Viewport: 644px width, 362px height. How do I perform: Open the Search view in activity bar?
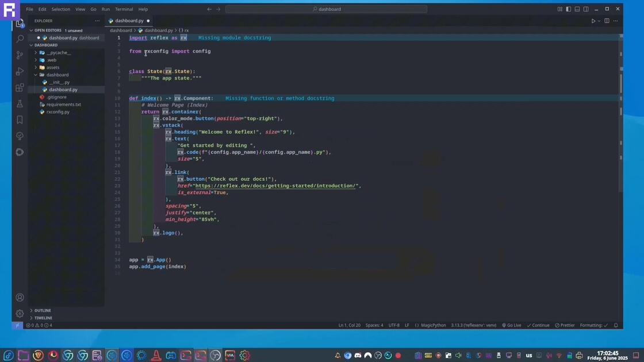[x=20, y=39]
